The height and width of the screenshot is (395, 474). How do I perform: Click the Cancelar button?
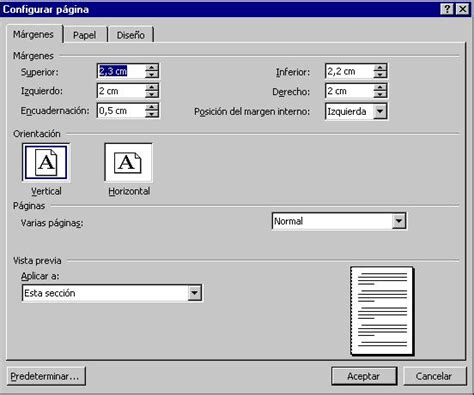point(434,376)
